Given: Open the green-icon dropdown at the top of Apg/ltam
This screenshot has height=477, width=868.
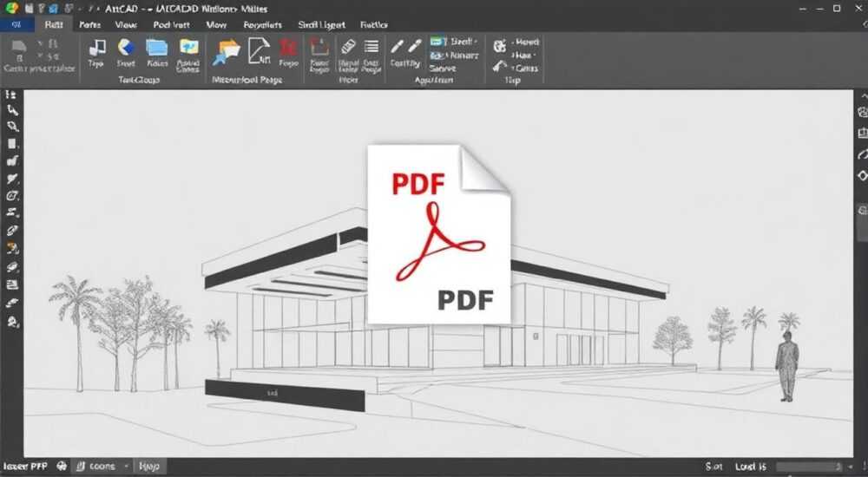Looking at the screenshot, I should click(x=453, y=42).
